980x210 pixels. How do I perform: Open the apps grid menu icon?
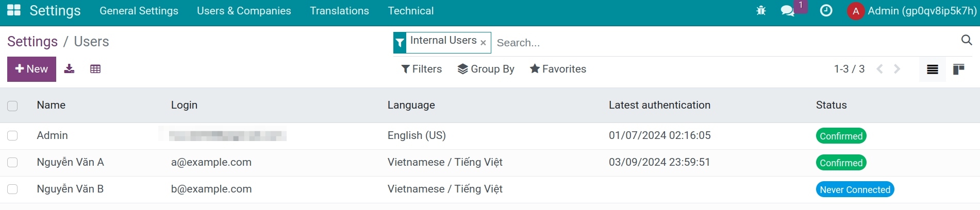click(x=14, y=10)
